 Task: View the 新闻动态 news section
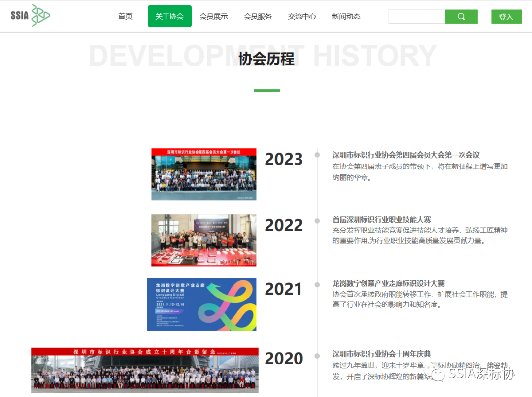pyautogui.click(x=346, y=16)
